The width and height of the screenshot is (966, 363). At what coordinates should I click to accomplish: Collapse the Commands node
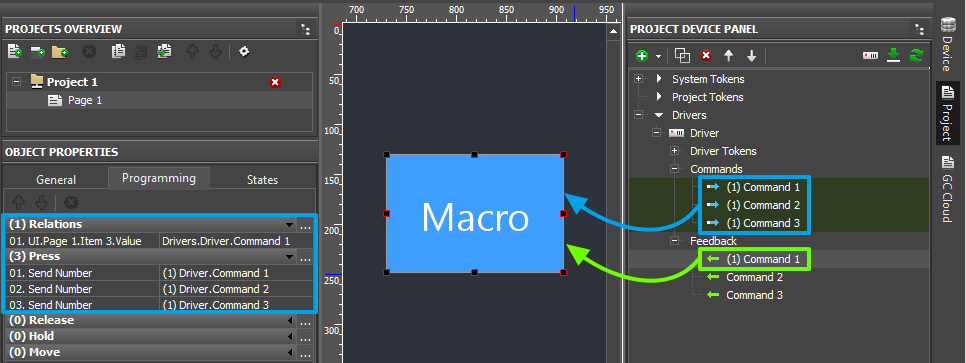[674, 169]
